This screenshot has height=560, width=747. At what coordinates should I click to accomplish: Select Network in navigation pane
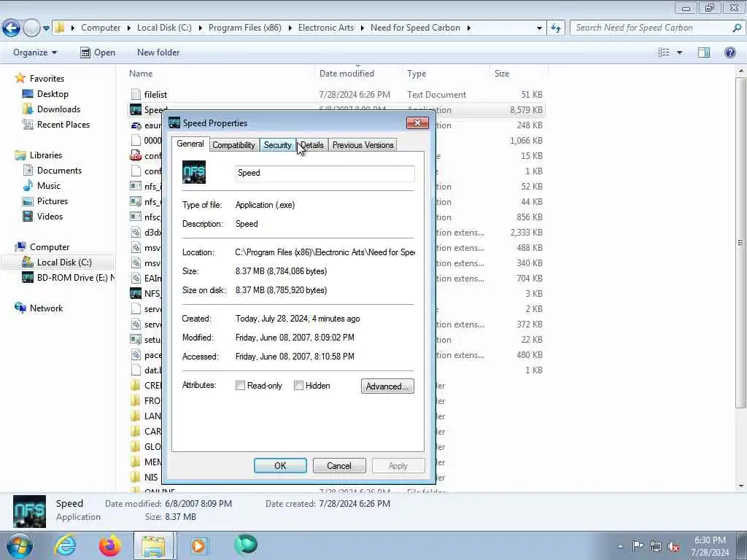(46, 308)
